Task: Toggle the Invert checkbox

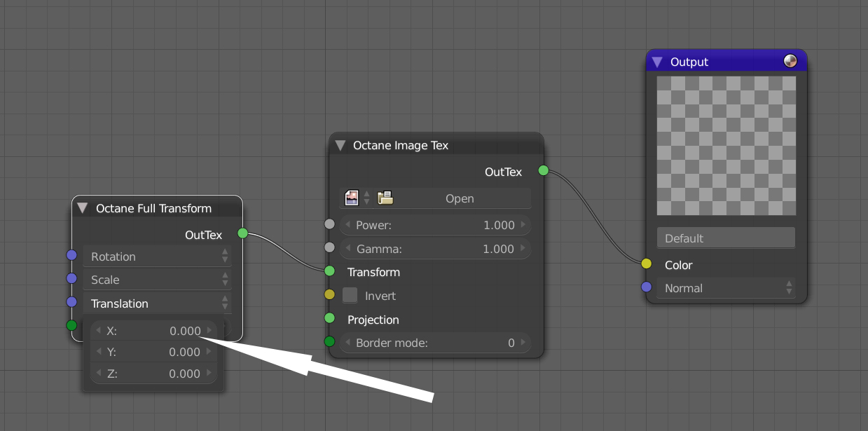Action: (x=350, y=296)
